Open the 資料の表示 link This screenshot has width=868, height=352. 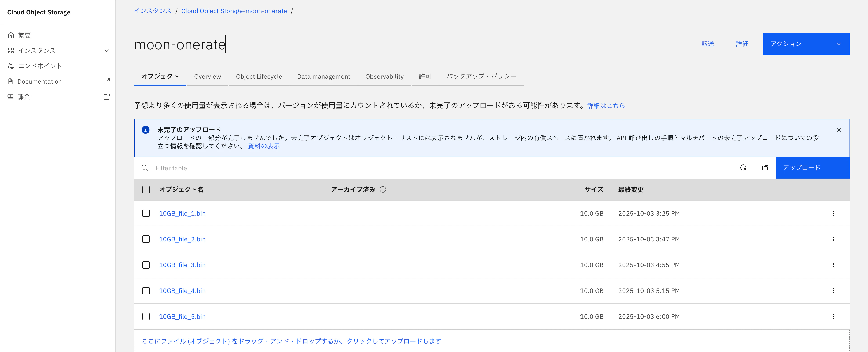tap(264, 146)
